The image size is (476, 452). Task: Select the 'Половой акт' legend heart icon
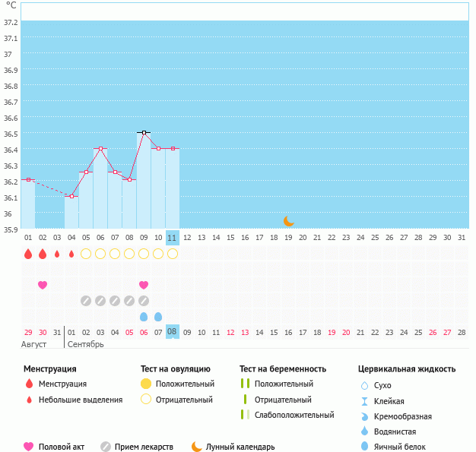[29, 447]
